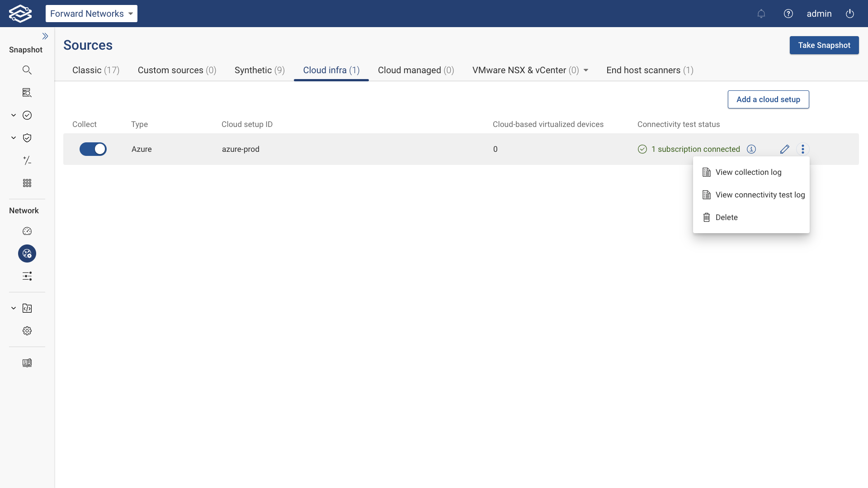Switch to the Synthetic sources tab
The image size is (868, 488).
pyautogui.click(x=259, y=70)
